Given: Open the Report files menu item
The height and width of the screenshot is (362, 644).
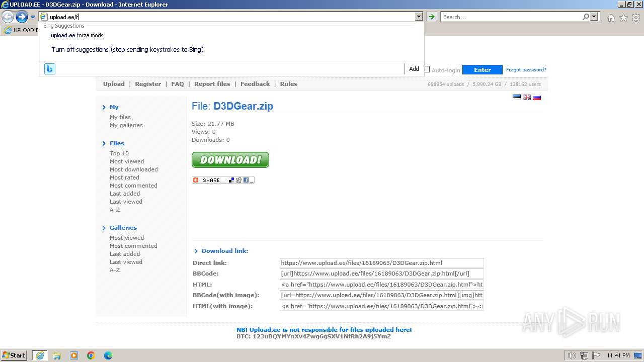Looking at the screenshot, I should 212,84.
